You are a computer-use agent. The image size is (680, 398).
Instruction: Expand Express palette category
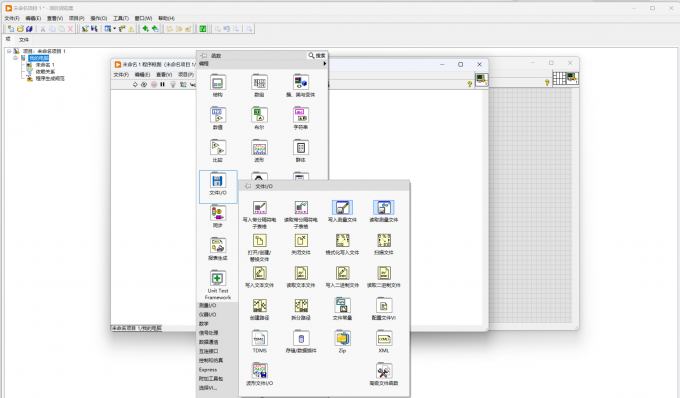pyautogui.click(x=208, y=369)
